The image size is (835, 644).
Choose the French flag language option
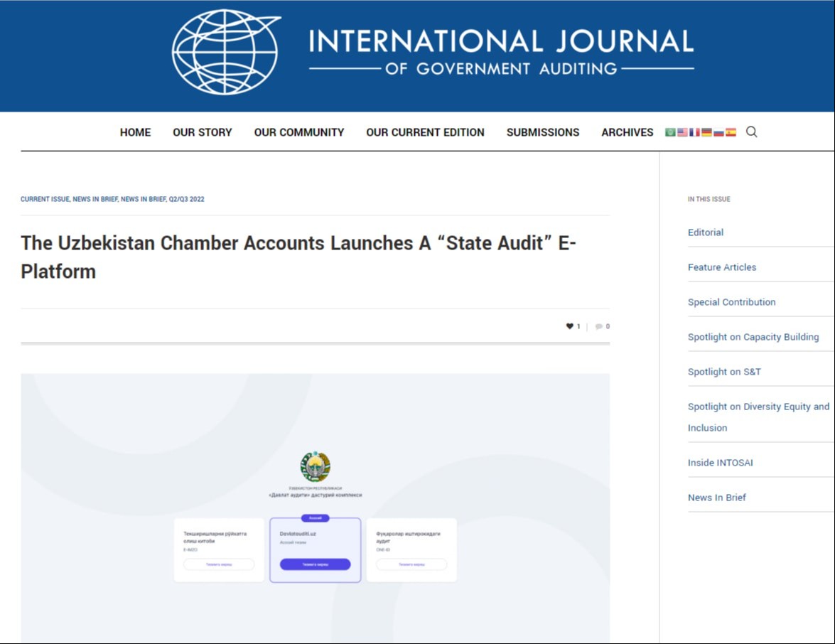[x=694, y=132]
